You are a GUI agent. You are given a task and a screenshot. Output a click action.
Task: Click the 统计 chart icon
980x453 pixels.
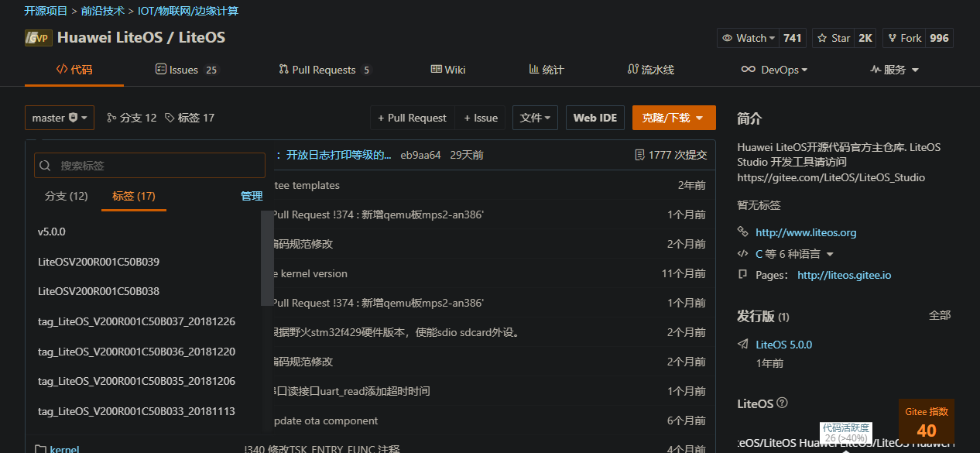coord(533,69)
